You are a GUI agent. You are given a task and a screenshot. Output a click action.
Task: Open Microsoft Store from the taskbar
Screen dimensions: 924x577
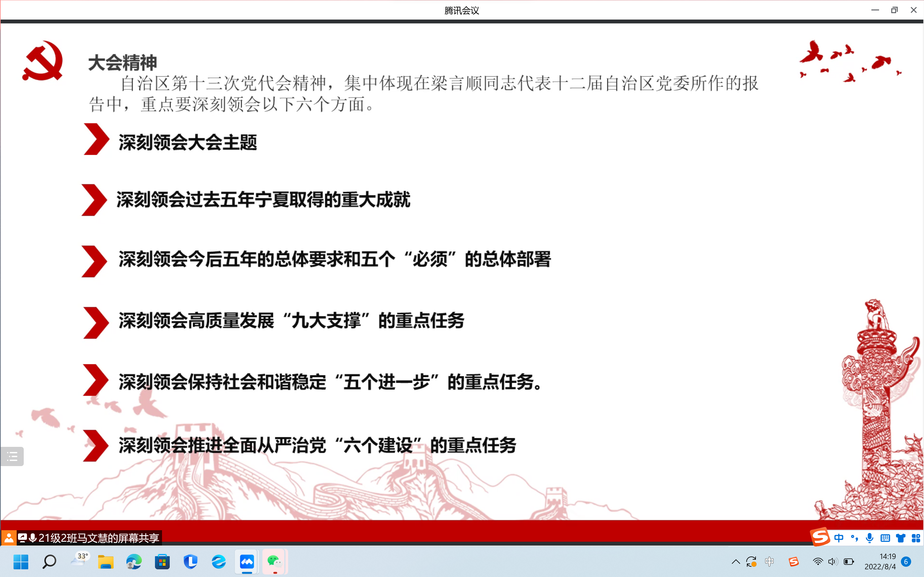click(x=162, y=561)
